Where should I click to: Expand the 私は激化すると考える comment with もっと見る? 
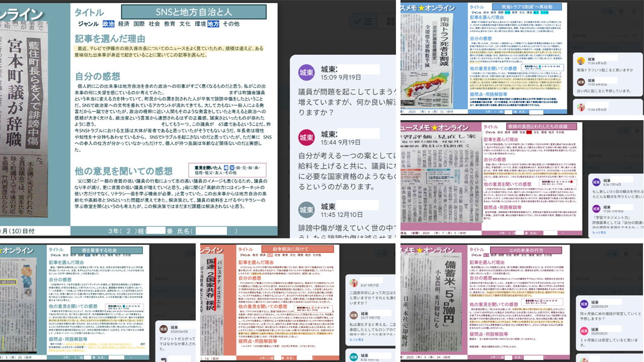[356, 339]
